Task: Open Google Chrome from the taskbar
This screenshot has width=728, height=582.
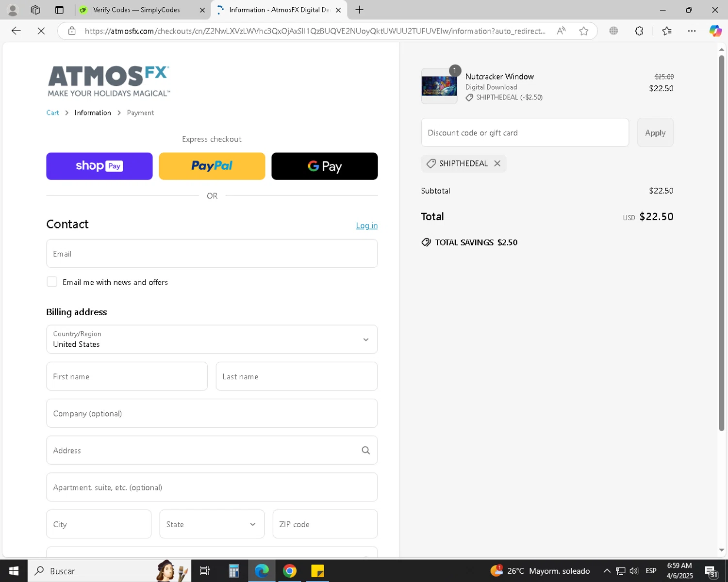Action: pos(290,571)
